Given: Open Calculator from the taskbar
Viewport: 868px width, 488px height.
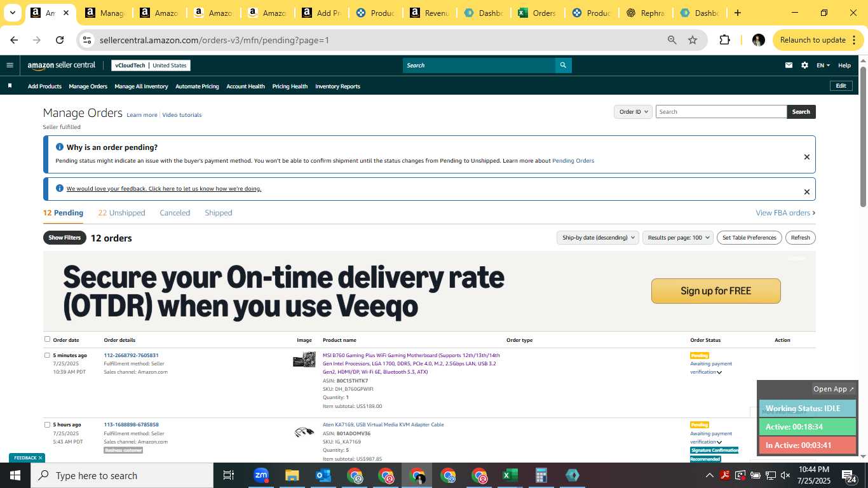Looking at the screenshot, I should point(541,475).
